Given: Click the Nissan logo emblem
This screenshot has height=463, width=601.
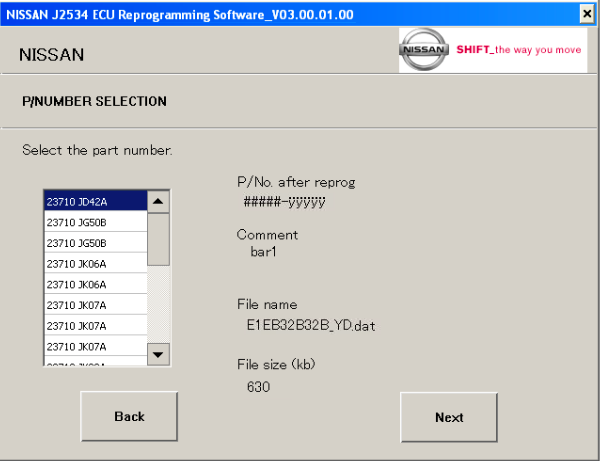Looking at the screenshot, I should pyautogui.click(x=424, y=49).
